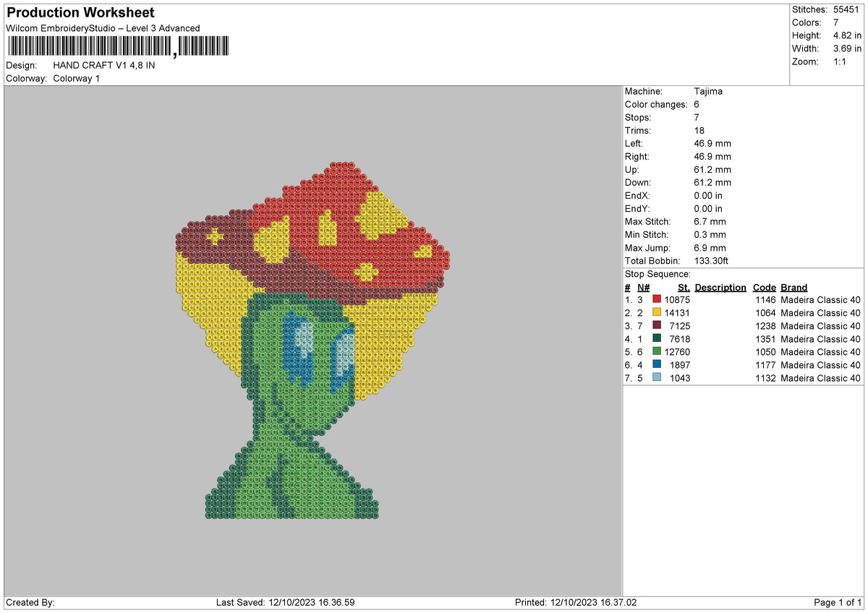Click the light blue swatch for code 1132
The width and height of the screenshot is (868, 613).
[657, 378]
